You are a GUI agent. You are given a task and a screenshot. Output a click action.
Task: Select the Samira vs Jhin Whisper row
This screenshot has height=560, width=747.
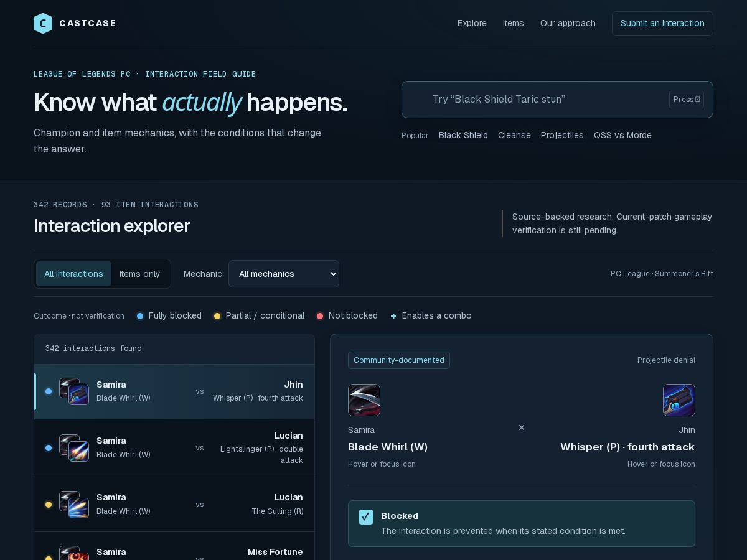point(174,391)
